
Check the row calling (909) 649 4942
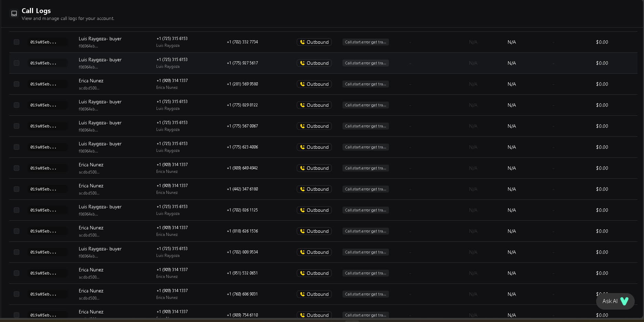click(x=17, y=168)
